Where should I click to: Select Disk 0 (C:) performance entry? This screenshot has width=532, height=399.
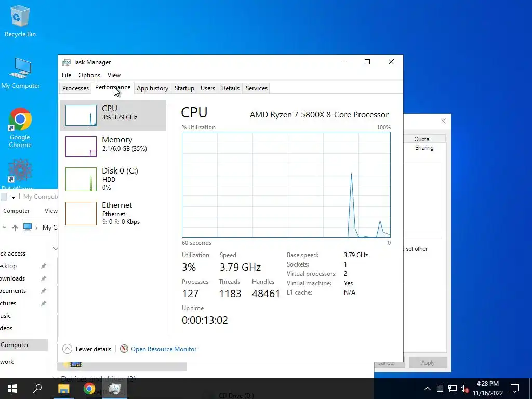tap(113, 179)
